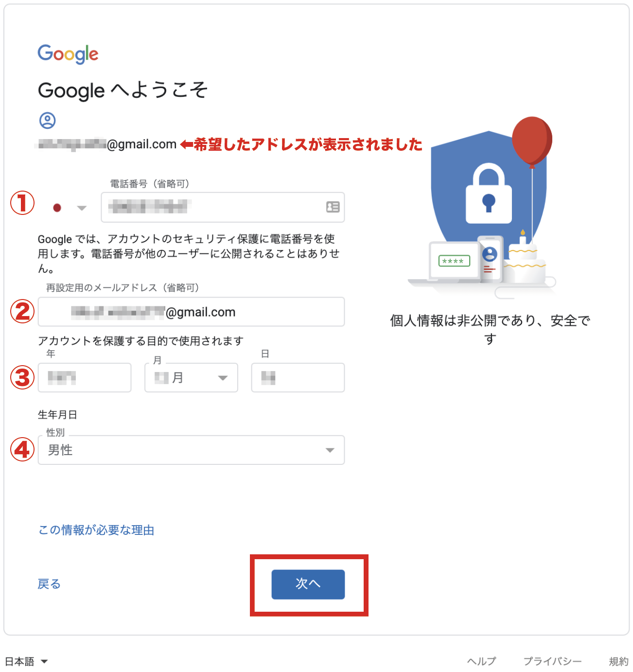Open the この情報が必要な理由 link
The width and height of the screenshot is (633, 672).
[x=96, y=530]
